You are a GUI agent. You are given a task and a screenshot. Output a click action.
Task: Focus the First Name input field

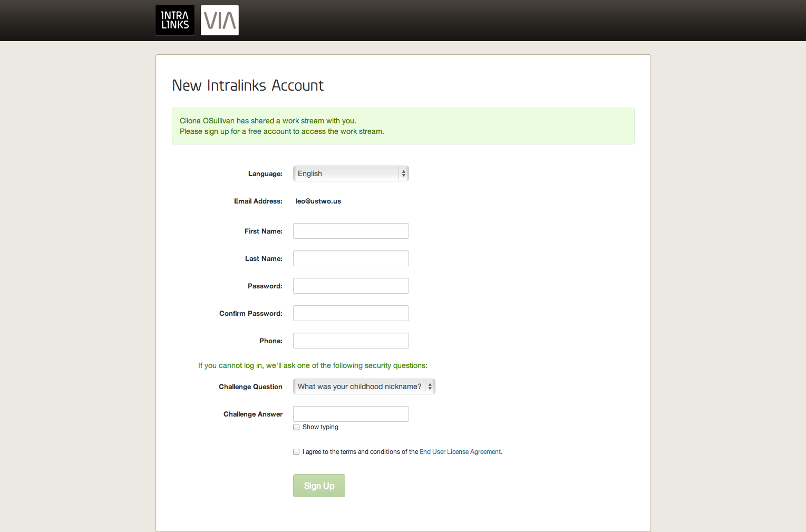tap(351, 231)
